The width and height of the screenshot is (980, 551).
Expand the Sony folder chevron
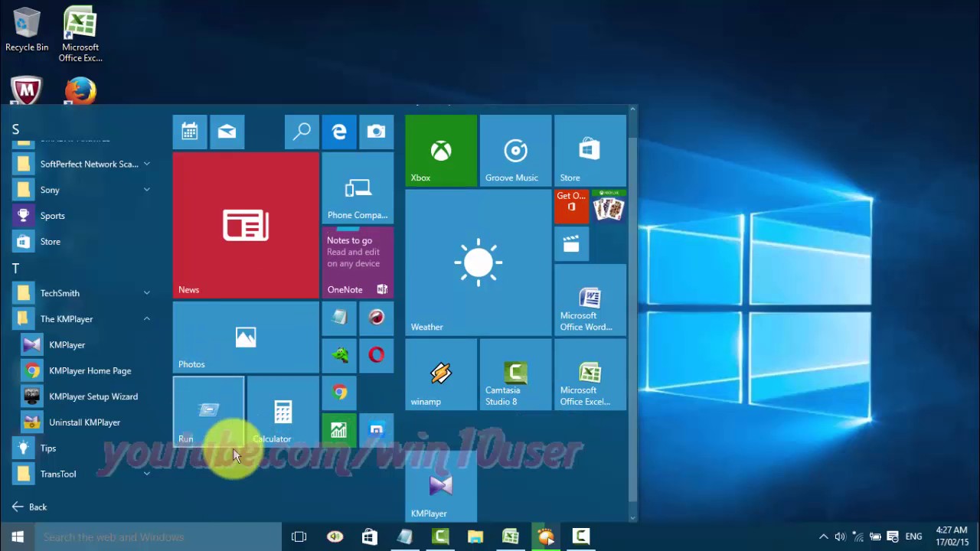[146, 190]
